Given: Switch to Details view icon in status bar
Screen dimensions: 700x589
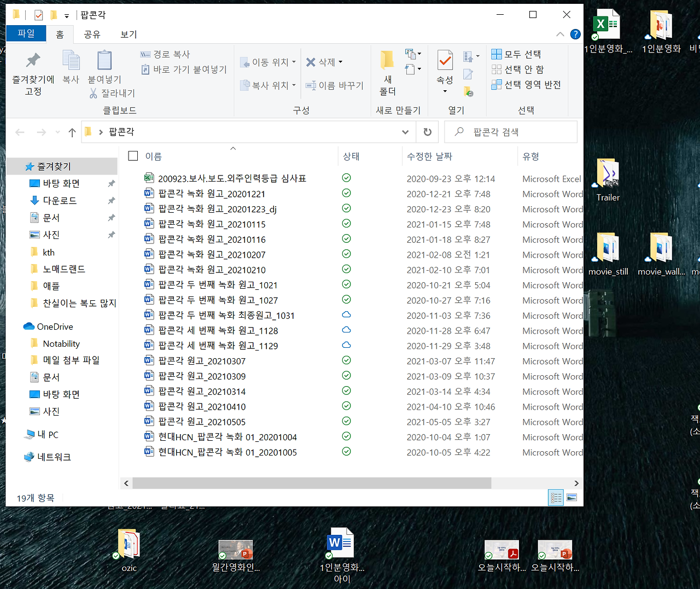Looking at the screenshot, I should pos(556,498).
